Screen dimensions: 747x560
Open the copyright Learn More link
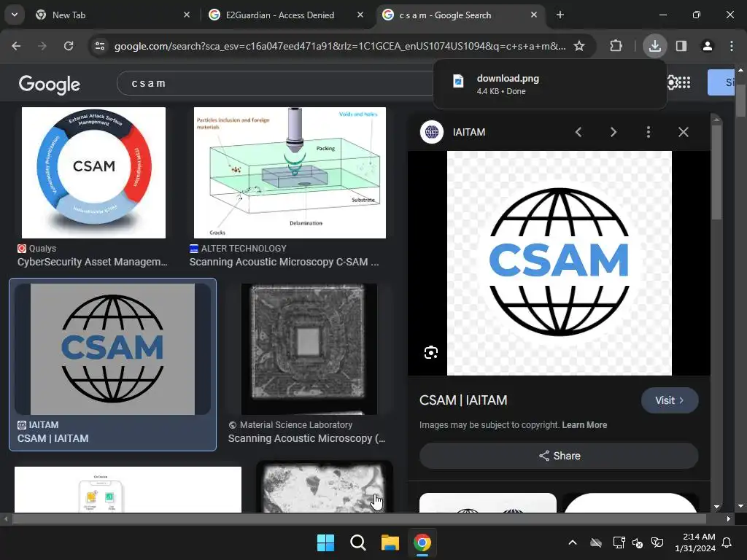tap(584, 425)
